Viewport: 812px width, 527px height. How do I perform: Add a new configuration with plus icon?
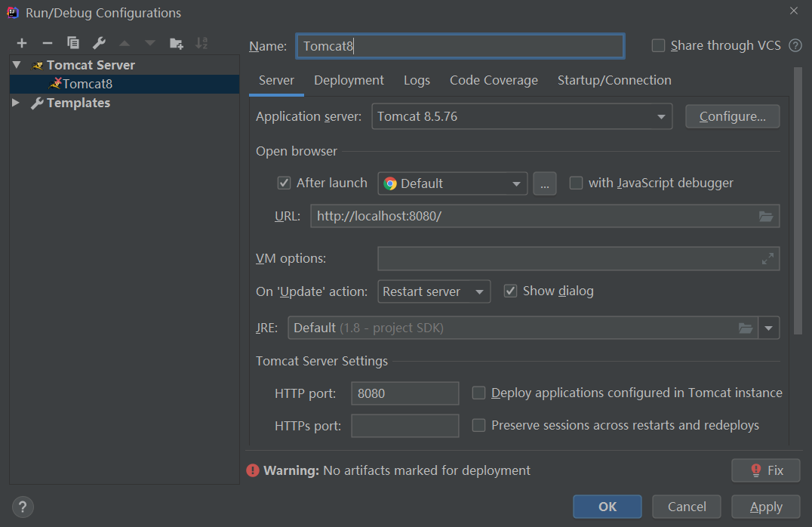coord(22,43)
